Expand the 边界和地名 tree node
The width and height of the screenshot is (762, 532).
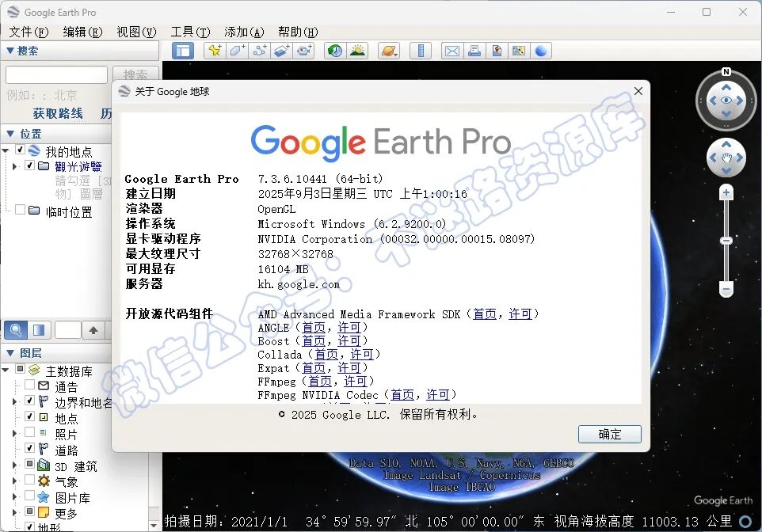click(14, 402)
